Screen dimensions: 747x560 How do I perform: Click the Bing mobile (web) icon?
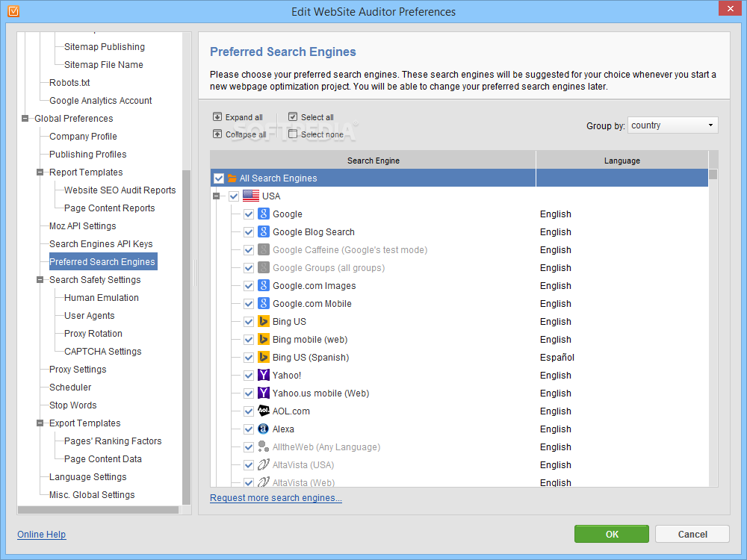(x=264, y=339)
